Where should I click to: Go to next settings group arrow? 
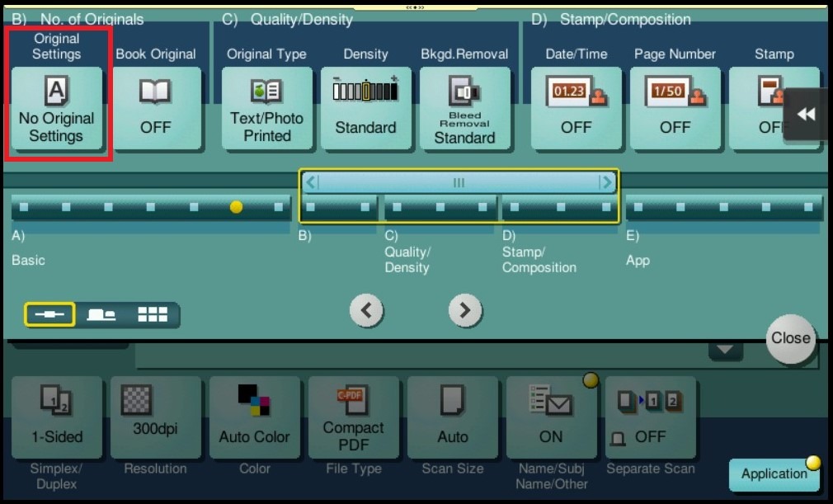(x=465, y=310)
